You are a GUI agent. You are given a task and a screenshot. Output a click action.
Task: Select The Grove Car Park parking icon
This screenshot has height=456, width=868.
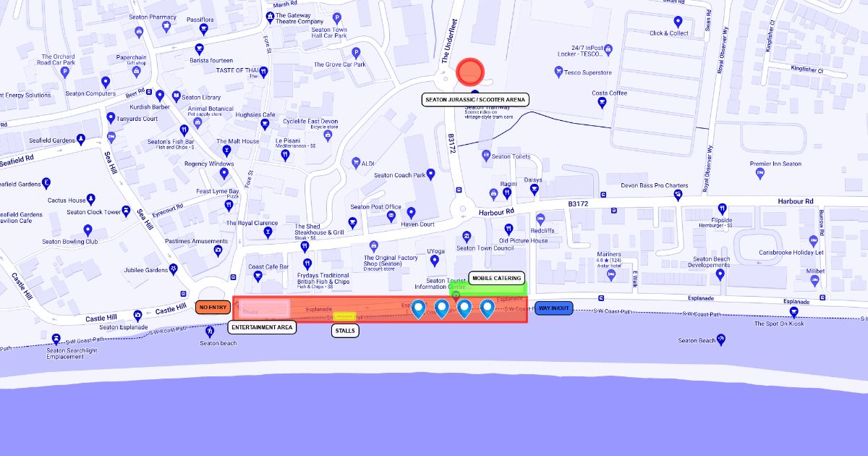tap(355, 53)
